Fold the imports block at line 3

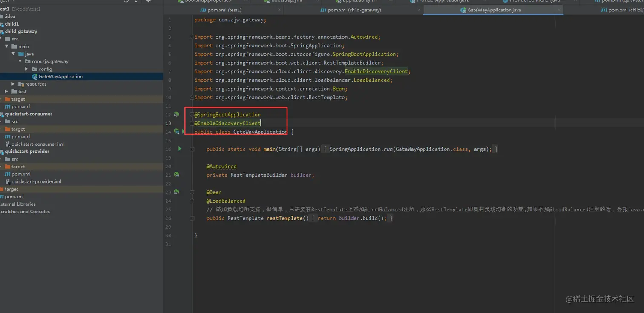coord(192,37)
